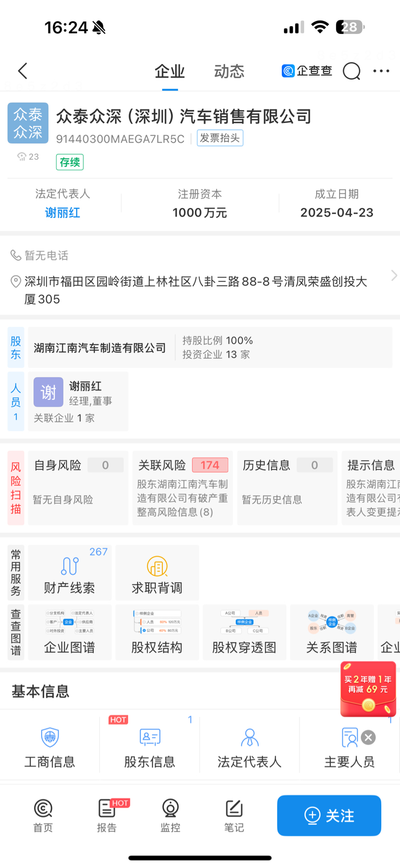This screenshot has width=400, height=868.
Task: Switch to the 企业 tab
Action: coord(170,71)
